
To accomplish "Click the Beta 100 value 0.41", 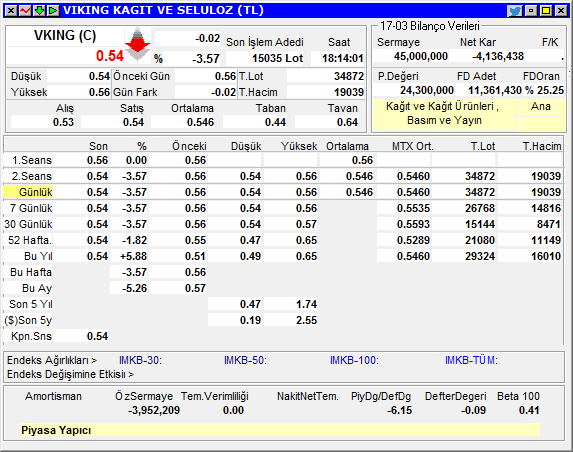I will tap(529, 410).
